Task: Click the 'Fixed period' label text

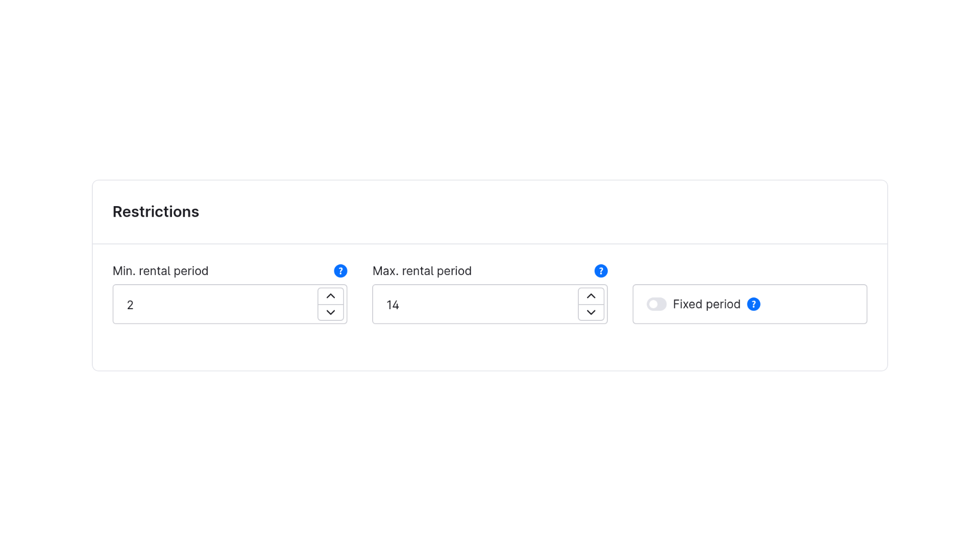Action: coord(706,304)
